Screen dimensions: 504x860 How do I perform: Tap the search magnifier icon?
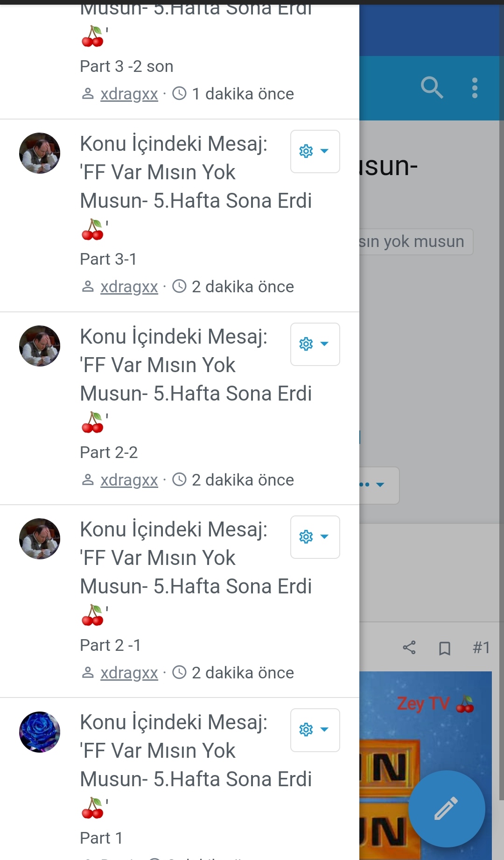pyautogui.click(x=432, y=88)
